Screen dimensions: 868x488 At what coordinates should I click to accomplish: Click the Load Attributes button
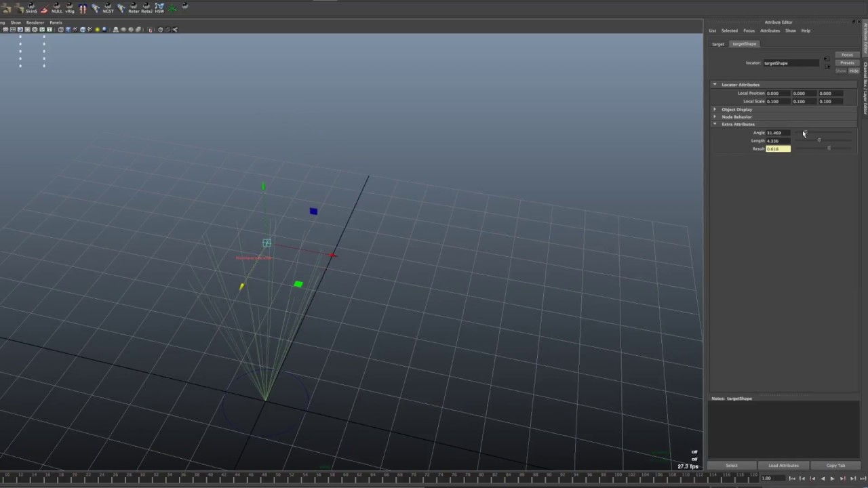click(783, 466)
